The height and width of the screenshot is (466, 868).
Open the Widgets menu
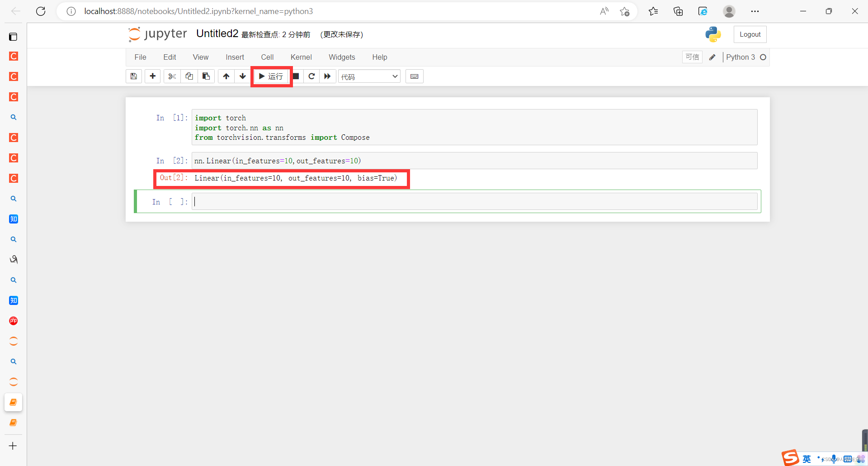(x=342, y=57)
